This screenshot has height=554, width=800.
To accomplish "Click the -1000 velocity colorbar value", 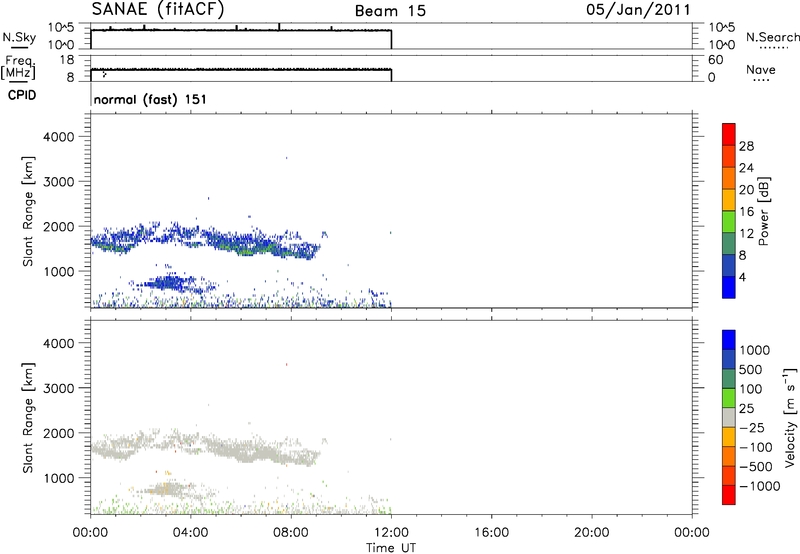I will [759, 486].
